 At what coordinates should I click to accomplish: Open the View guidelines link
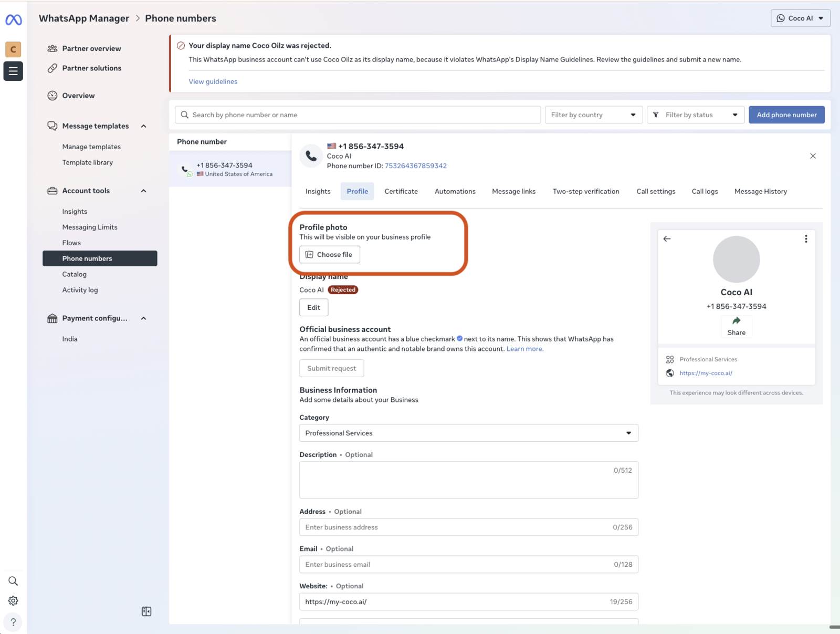[213, 81]
